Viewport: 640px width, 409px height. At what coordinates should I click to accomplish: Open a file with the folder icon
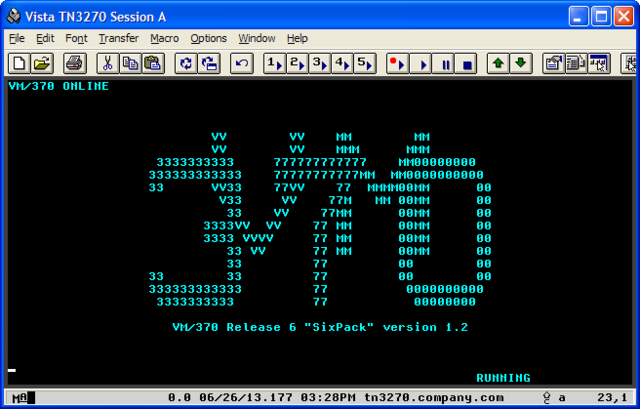click(42, 64)
